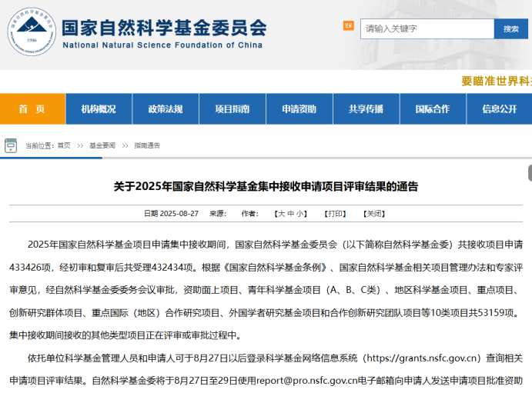Select the 共享传播 menu item
This screenshot has height=393, width=532.
pos(366,109)
